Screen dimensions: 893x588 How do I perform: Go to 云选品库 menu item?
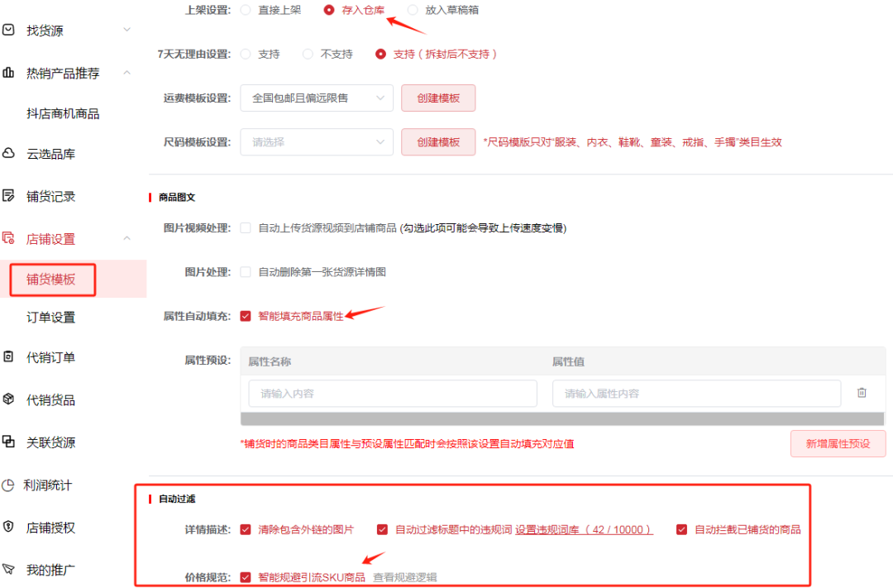(x=50, y=154)
